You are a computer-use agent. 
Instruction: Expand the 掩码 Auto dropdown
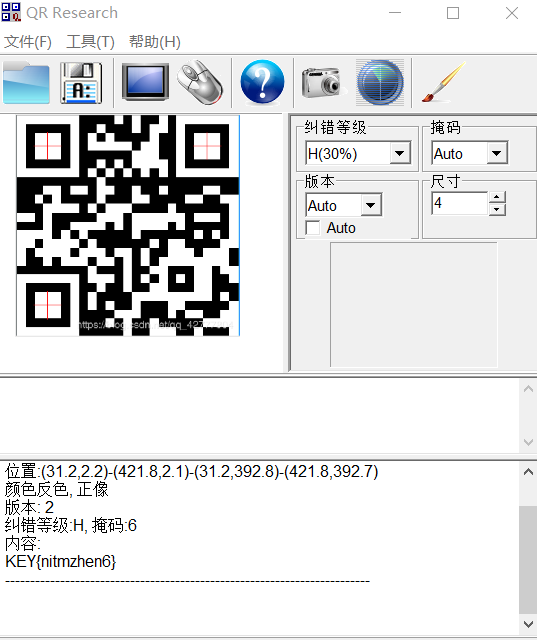coord(497,153)
